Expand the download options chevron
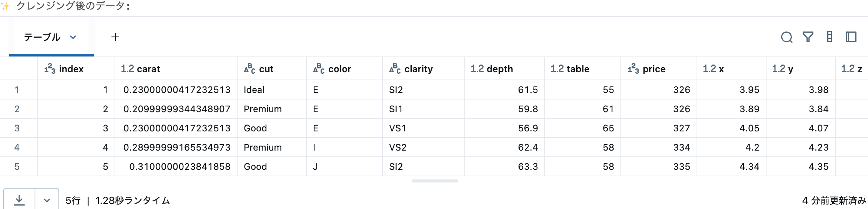 [47, 200]
